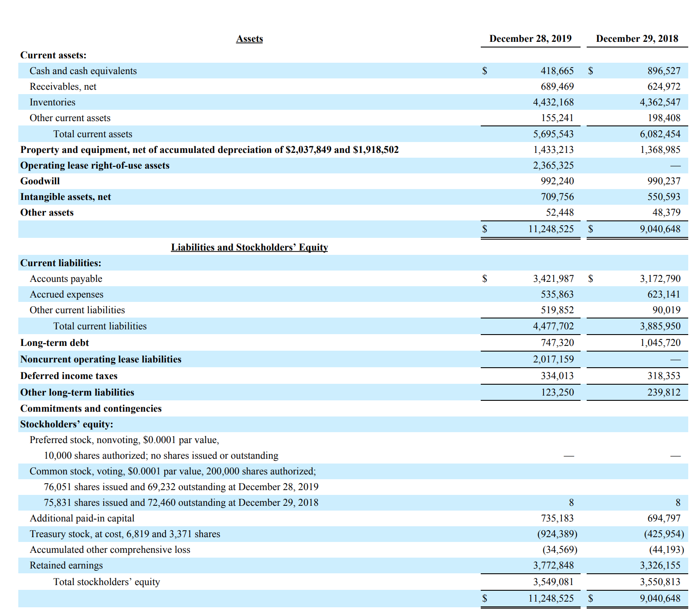Select Noncurrent operating lease liabilities label
This screenshot has width=700, height=616.
(101, 359)
